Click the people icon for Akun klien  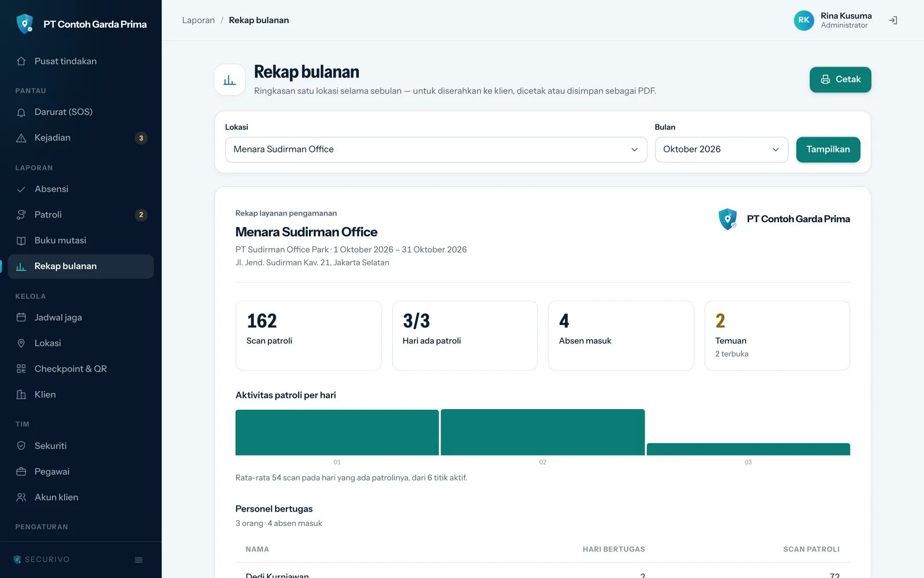(21, 497)
